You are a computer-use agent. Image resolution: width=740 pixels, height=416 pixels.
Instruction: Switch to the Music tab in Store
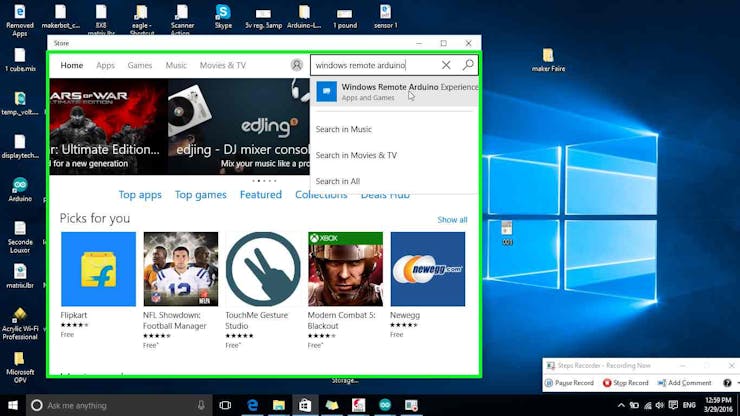(x=176, y=65)
